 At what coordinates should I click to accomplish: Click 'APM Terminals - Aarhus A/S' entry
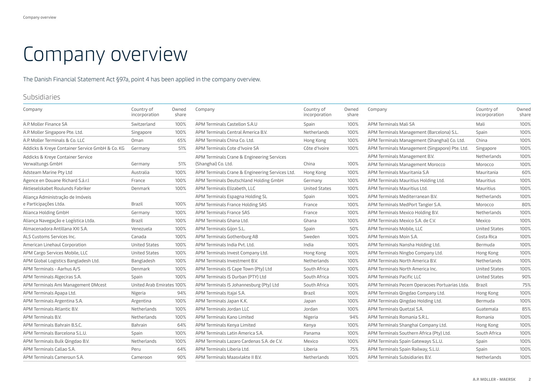click(x=52, y=269)
